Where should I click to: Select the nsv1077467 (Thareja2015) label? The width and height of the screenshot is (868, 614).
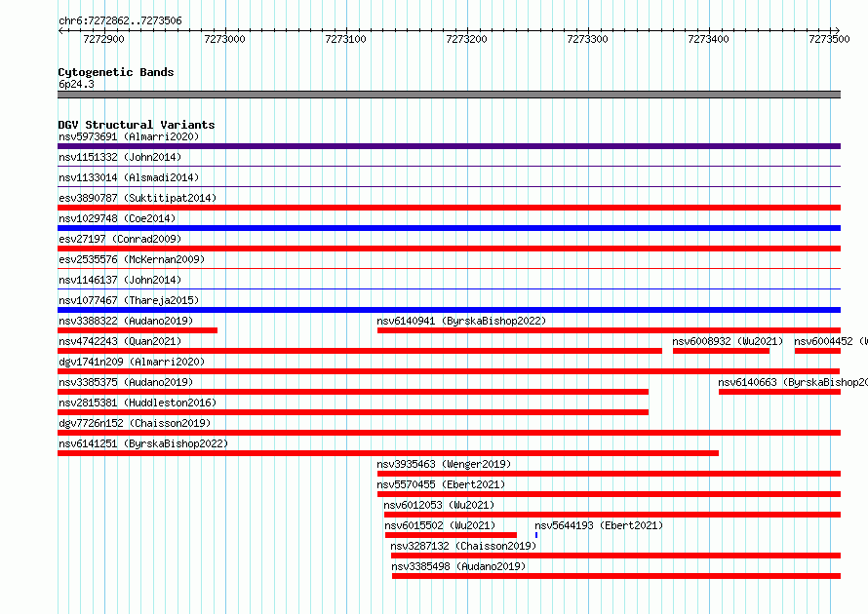point(129,300)
